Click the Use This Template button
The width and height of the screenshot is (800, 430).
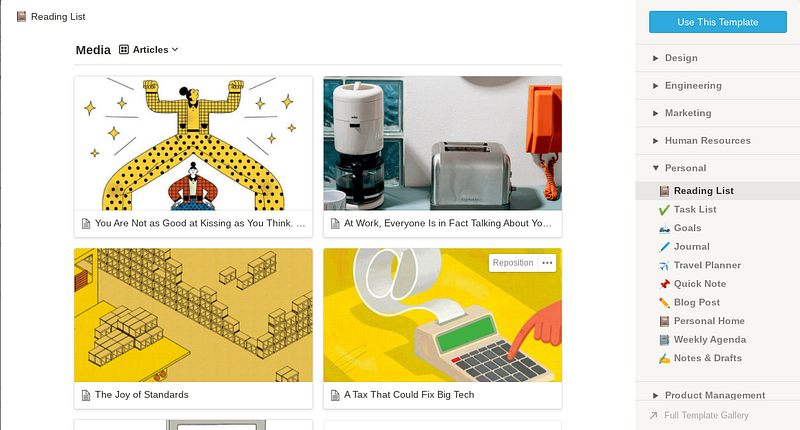click(x=717, y=22)
